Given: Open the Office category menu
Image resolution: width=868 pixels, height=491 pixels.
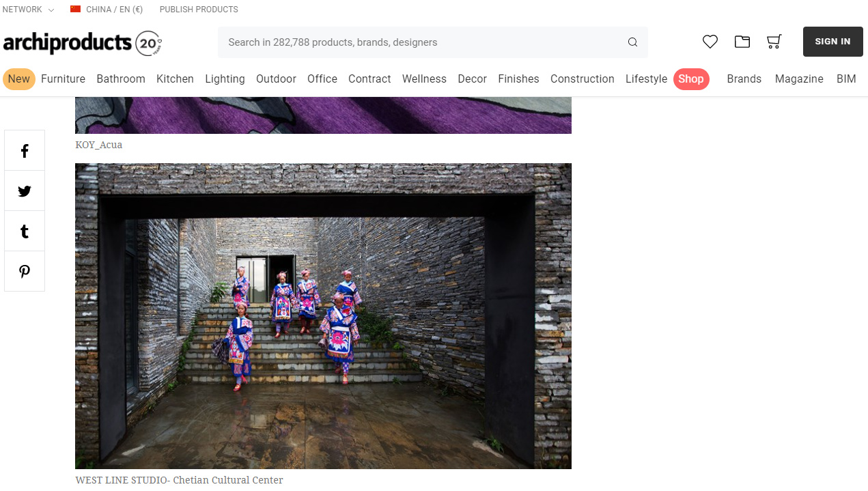Looking at the screenshot, I should (x=322, y=79).
